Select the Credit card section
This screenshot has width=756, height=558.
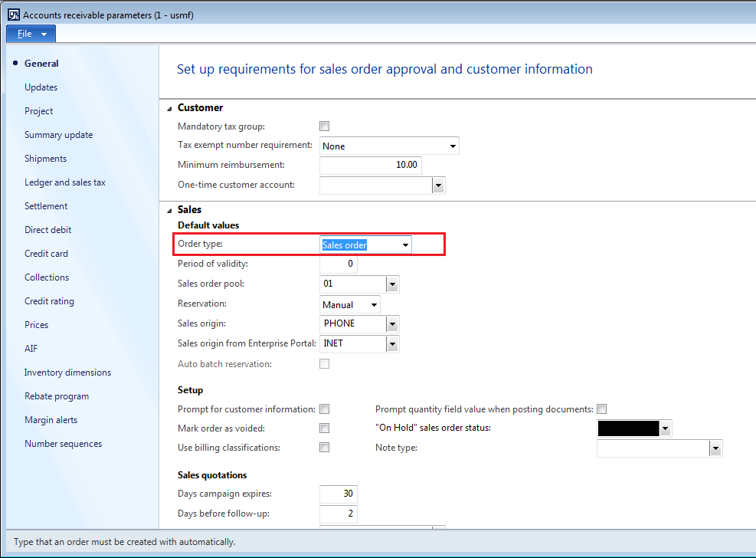[x=46, y=254]
